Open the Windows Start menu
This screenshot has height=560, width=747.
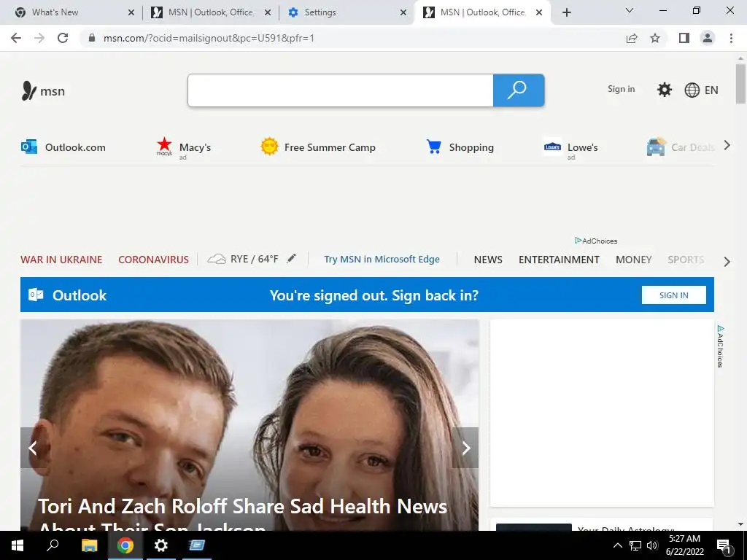18,545
